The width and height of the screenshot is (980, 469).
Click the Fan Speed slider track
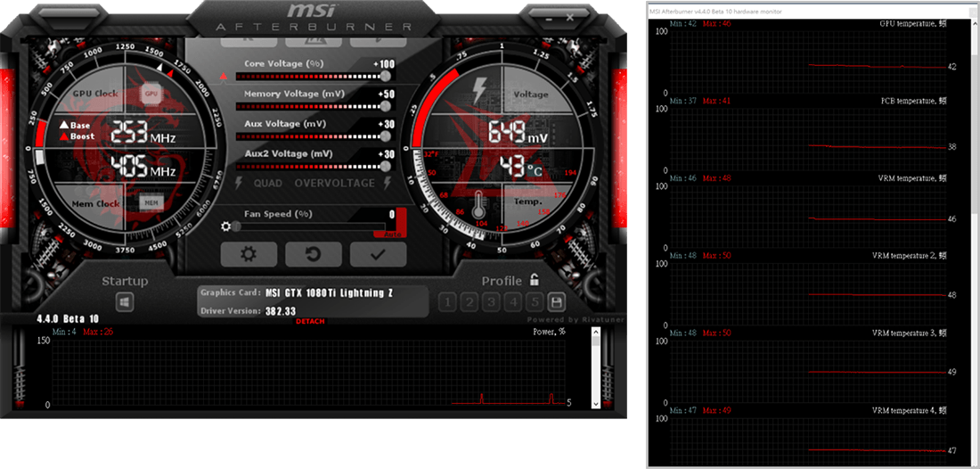[310, 226]
